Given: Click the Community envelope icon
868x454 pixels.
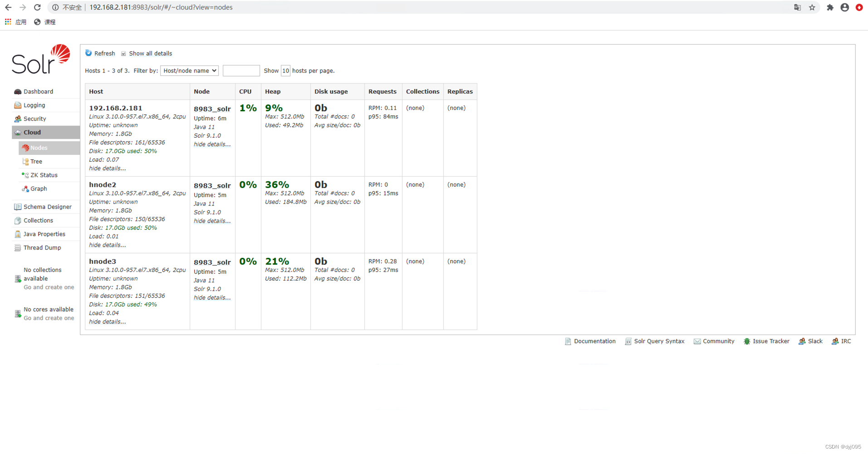Looking at the screenshot, I should pos(697,341).
